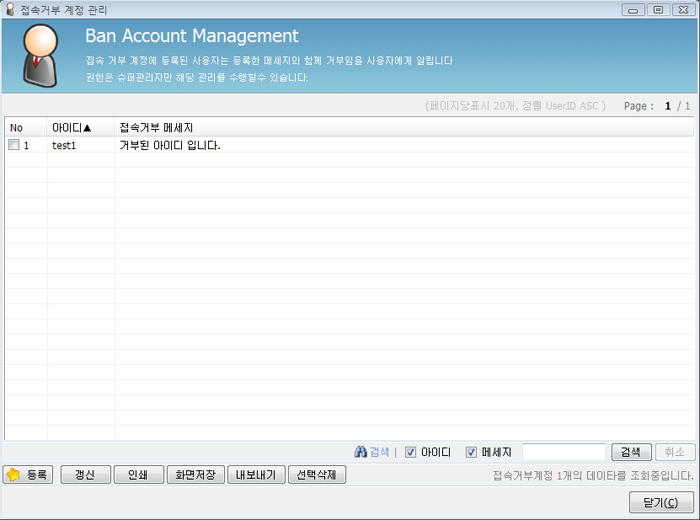Screen dimensions: 700x520
Task: Check the checkbox for row test1
Action: [14, 145]
